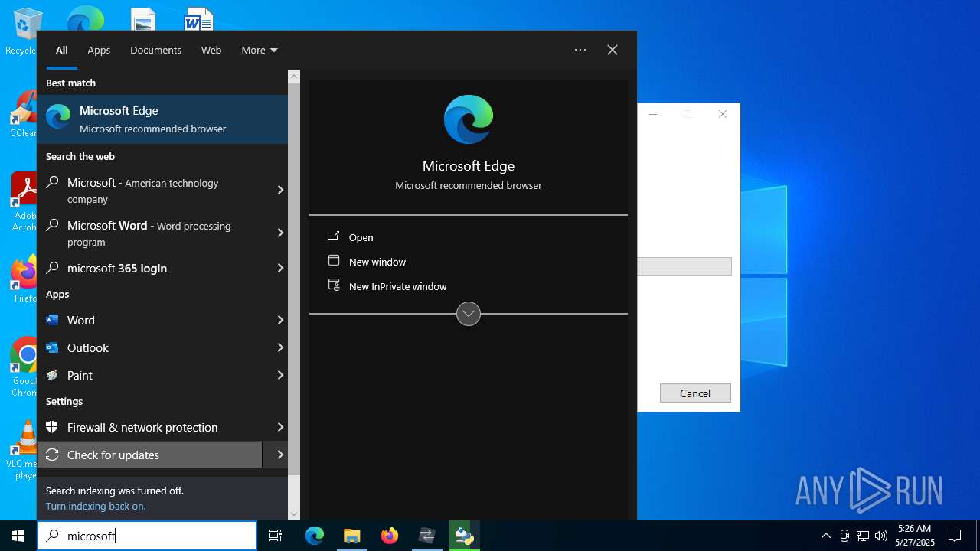Click the Word app icon in results

point(52,320)
